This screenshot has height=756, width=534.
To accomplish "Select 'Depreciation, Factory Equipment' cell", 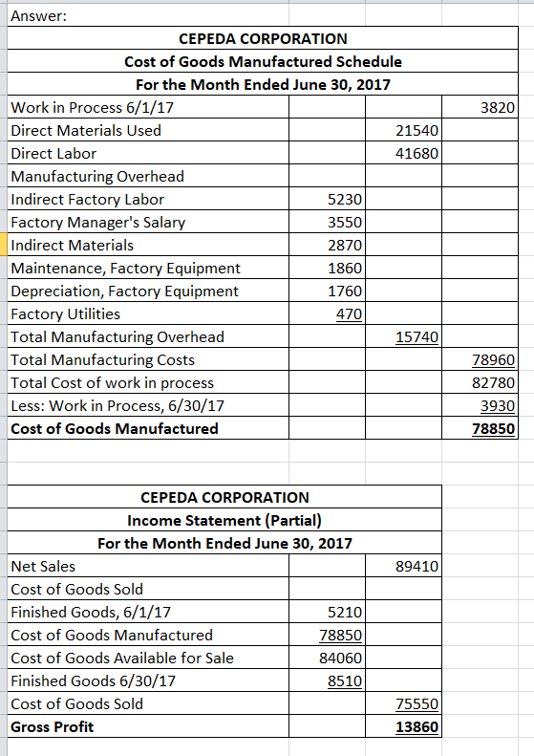I will point(148,291).
